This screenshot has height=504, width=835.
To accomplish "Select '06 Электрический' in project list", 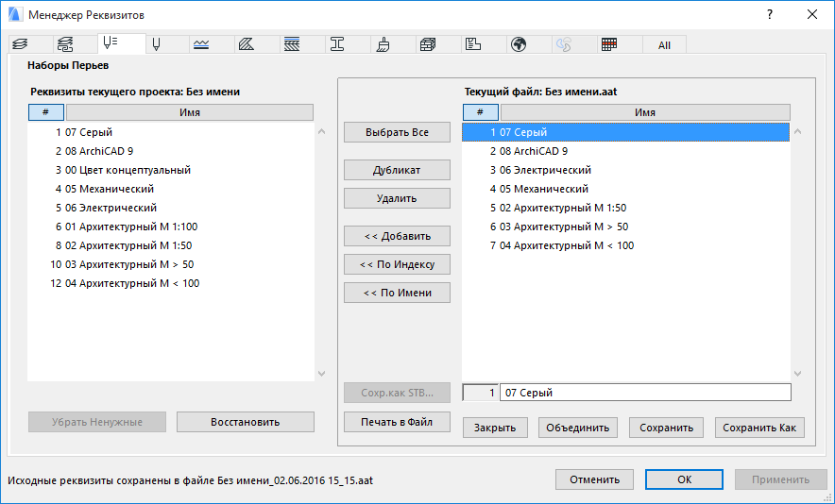I will (x=171, y=208).
